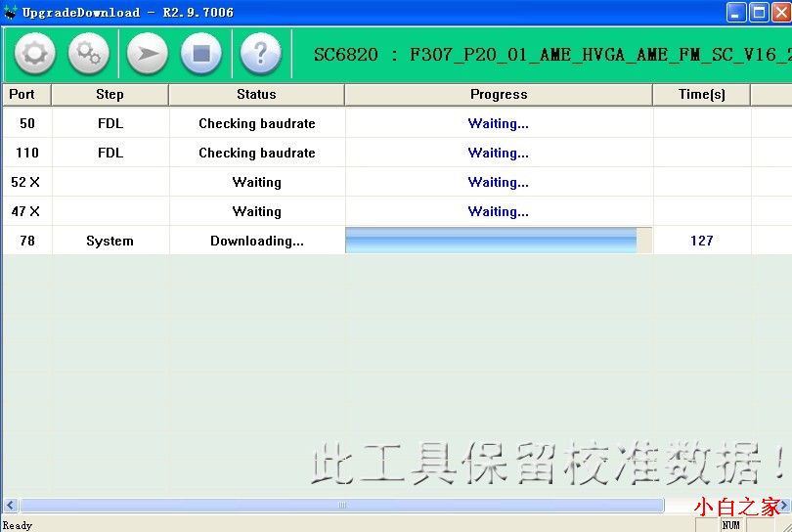Click the NUM indicator in status bar
Screen dimensions: 792x532
[730, 525]
